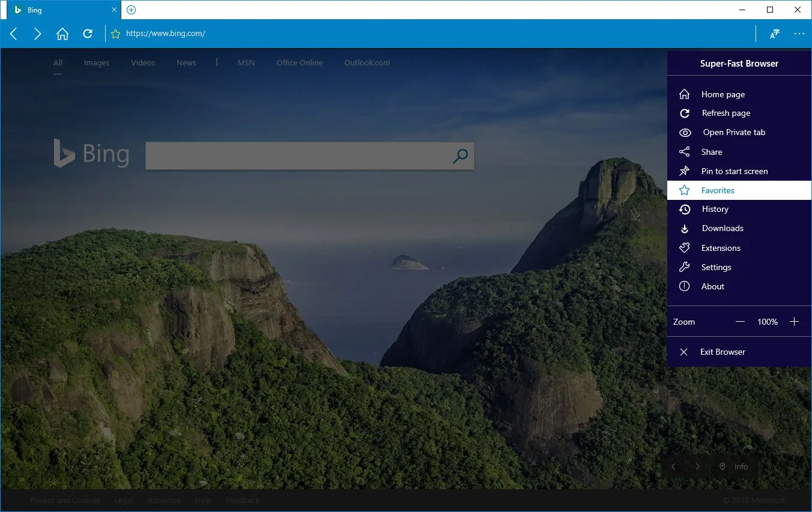
Task: Select the News search category
Action: coord(186,62)
